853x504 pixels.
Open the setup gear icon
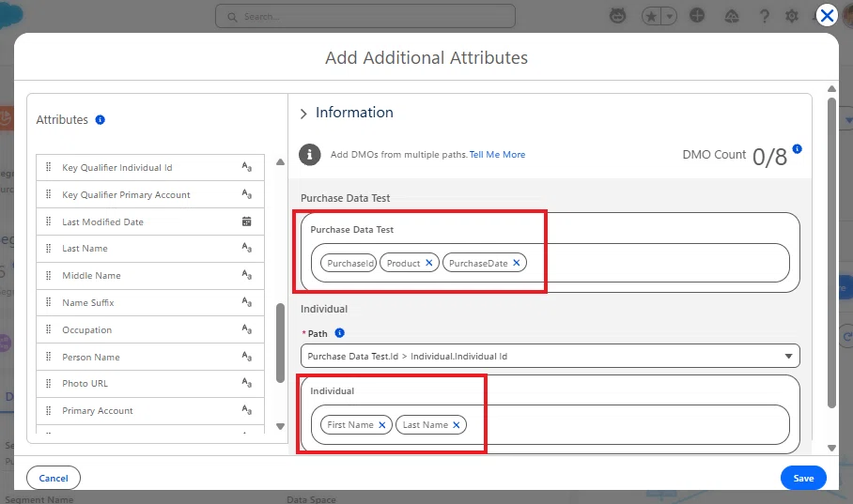coord(792,16)
